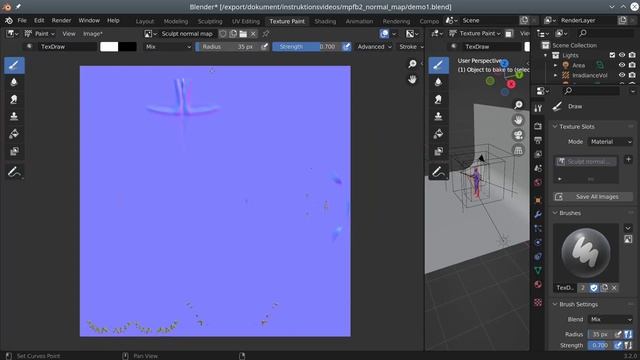
Task: Switch to the UV Editing workspace tab
Action: [x=245, y=21]
